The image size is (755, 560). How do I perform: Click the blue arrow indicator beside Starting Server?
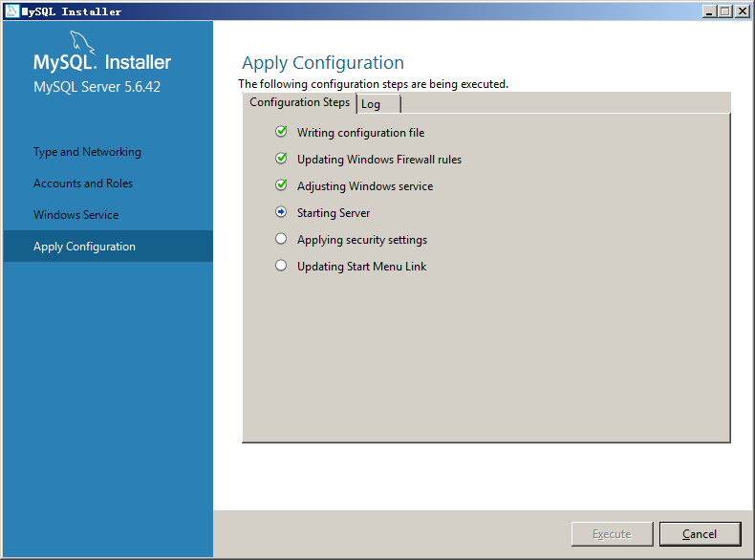pyautogui.click(x=281, y=212)
